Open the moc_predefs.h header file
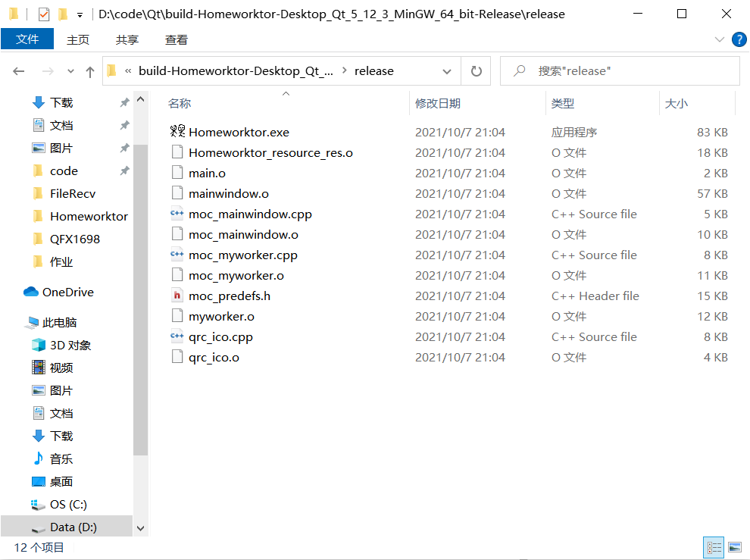 point(231,296)
